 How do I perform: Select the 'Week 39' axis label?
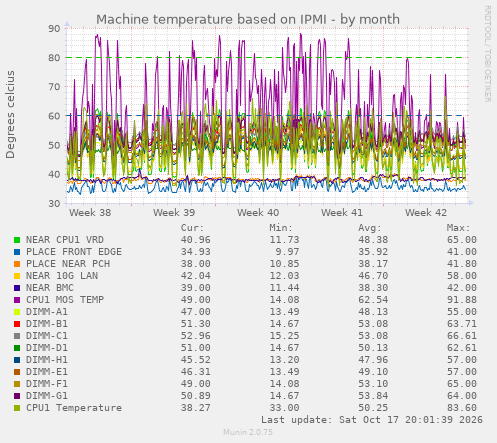tap(174, 213)
